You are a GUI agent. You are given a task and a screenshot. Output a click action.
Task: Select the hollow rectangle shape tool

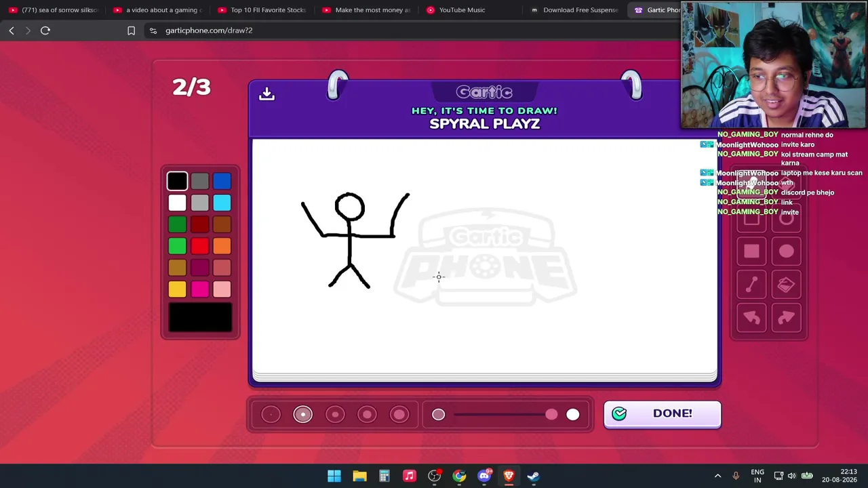(751, 218)
